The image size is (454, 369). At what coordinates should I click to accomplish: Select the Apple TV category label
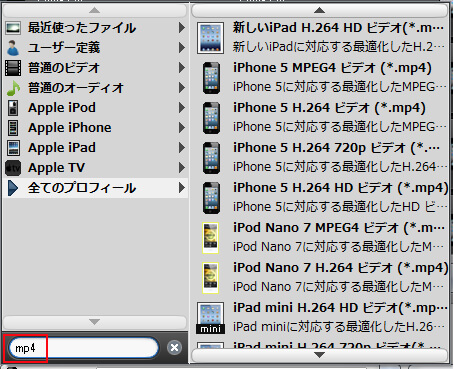57,168
